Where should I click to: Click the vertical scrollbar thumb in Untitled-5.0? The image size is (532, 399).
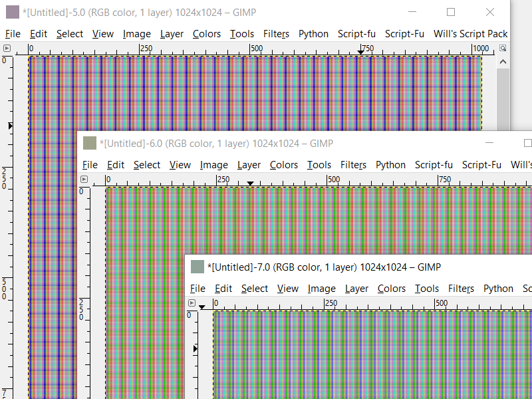click(503, 99)
